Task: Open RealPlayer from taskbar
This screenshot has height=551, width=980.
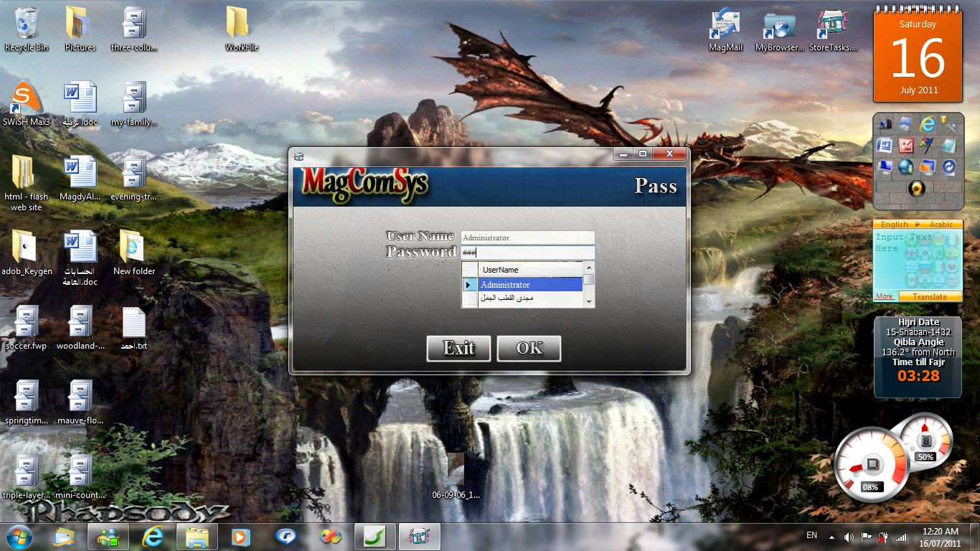Action: coord(286,537)
